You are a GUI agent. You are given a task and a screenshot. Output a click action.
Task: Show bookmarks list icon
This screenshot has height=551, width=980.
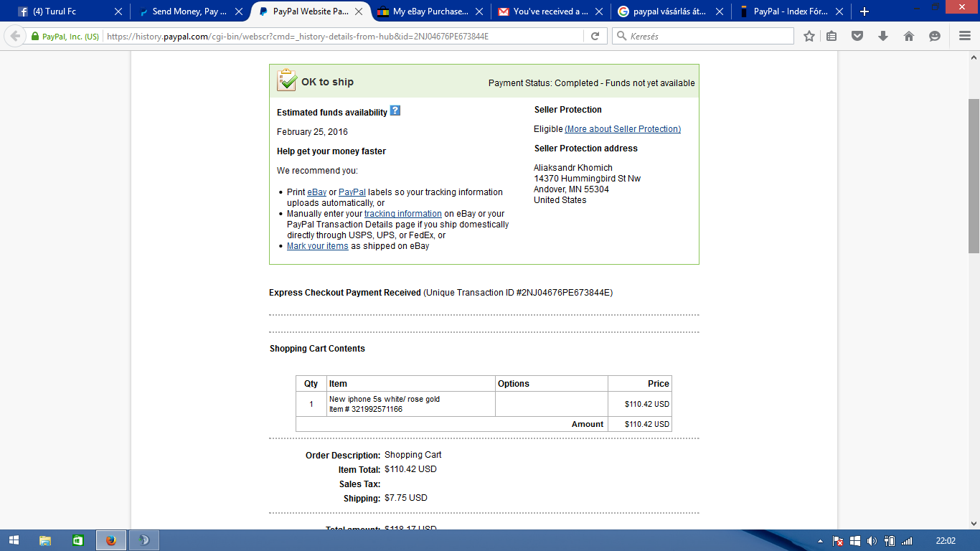coord(831,36)
